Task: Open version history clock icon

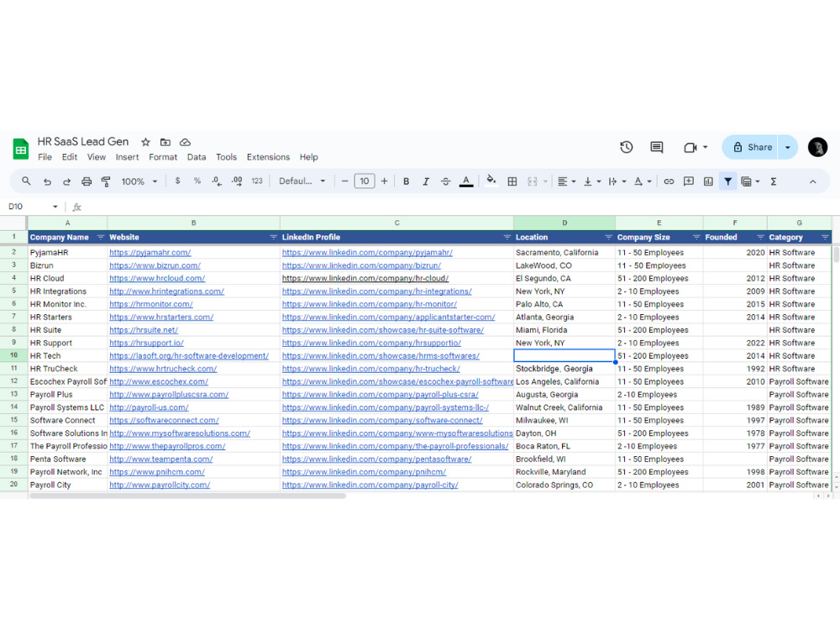Action: tap(627, 147)
